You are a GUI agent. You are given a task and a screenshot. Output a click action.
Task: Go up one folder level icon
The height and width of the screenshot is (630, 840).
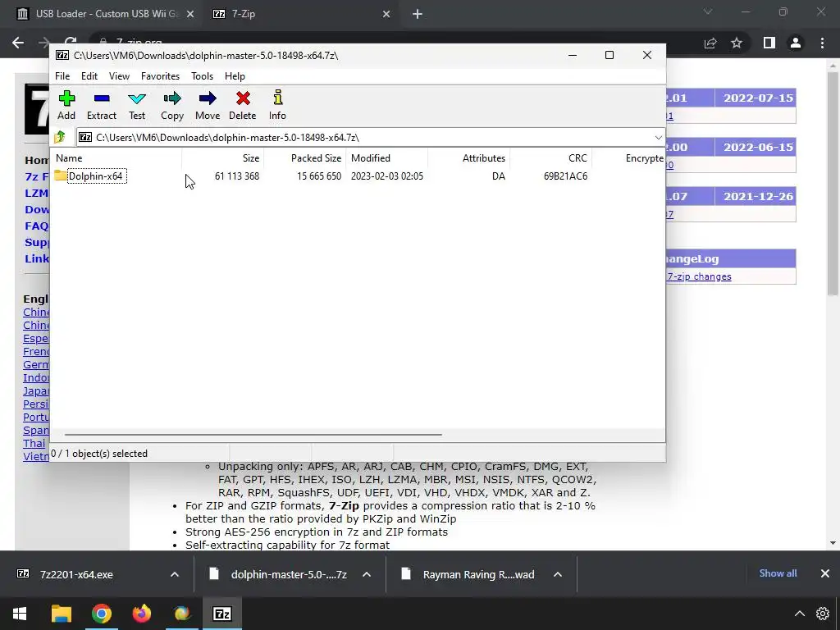pyautogui.click(x=59, y=137)
